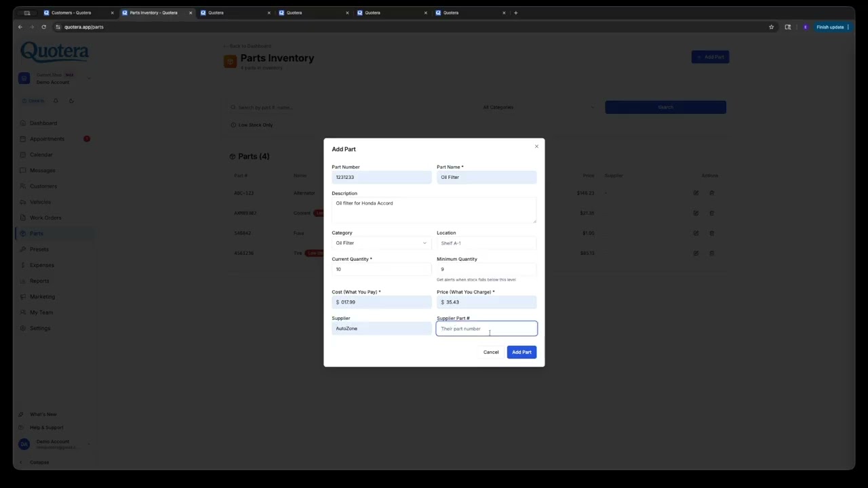Click the Finish update browser button
868x488 pixels.
(833, 27)
